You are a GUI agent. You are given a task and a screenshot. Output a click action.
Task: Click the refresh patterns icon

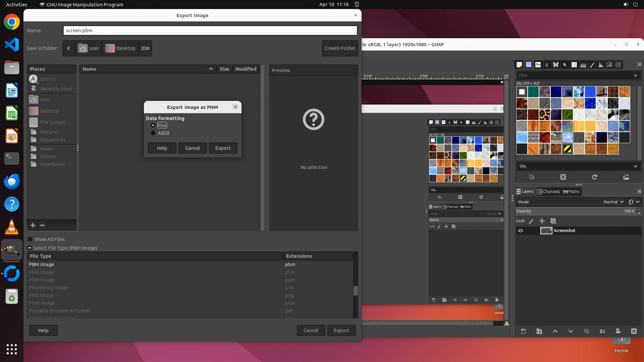594,177
